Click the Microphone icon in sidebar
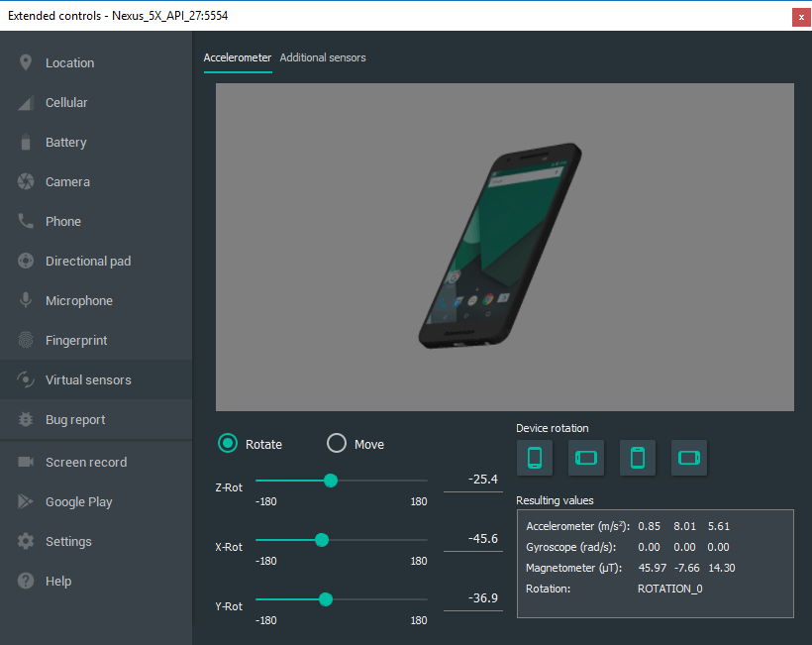 (x=26, y=300)
